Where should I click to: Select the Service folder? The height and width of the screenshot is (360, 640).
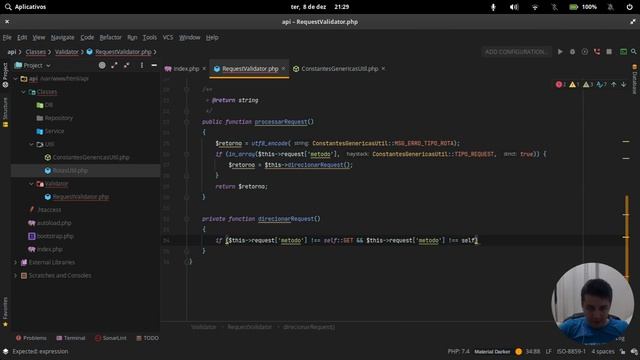tap(50, 131)
